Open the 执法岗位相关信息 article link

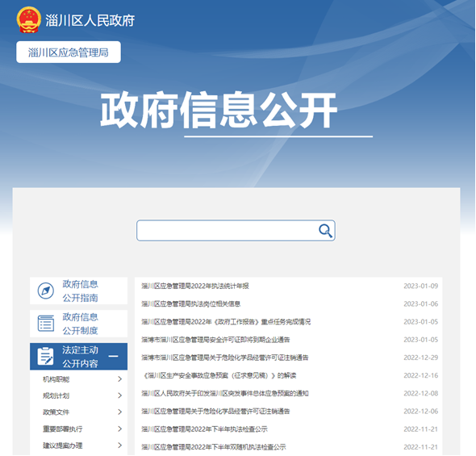click(x=190, y=304)
